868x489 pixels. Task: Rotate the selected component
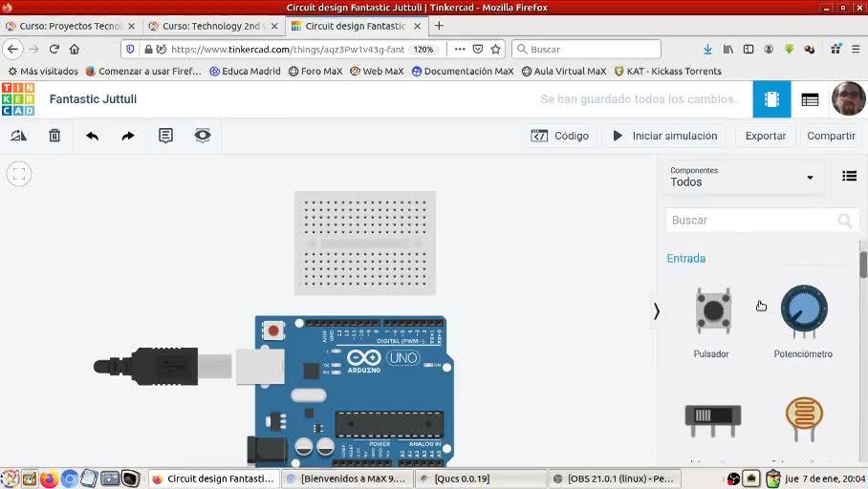(18, 136)
